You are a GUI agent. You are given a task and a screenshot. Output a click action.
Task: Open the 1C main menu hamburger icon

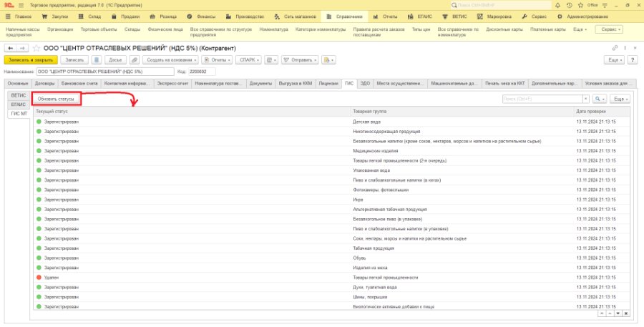pos(21,5)
